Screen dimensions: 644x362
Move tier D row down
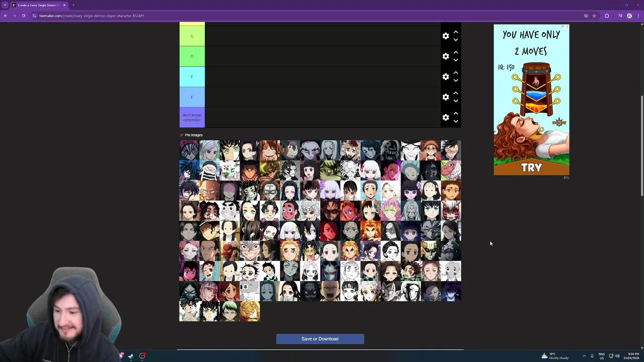coord(455,60)
